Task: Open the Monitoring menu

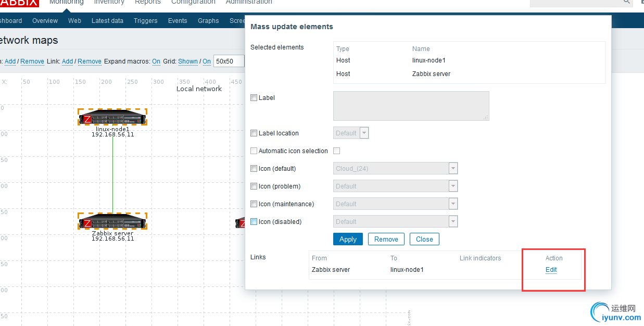Action: click(66, 2)
